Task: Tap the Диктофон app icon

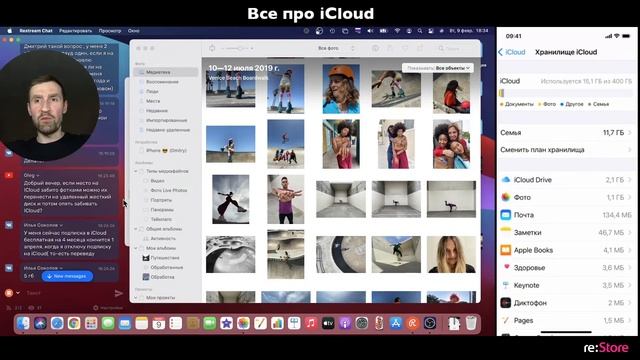Action: [506, 302]
